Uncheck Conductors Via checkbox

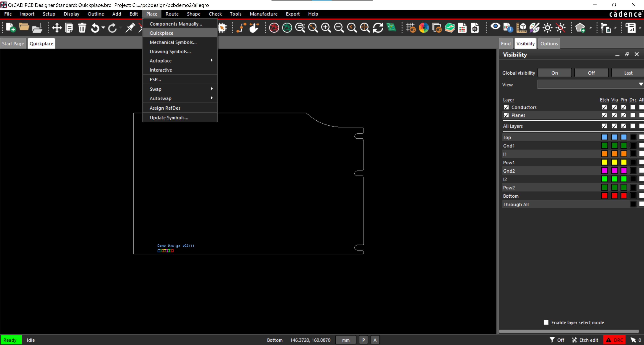click(x=614, y=107)
